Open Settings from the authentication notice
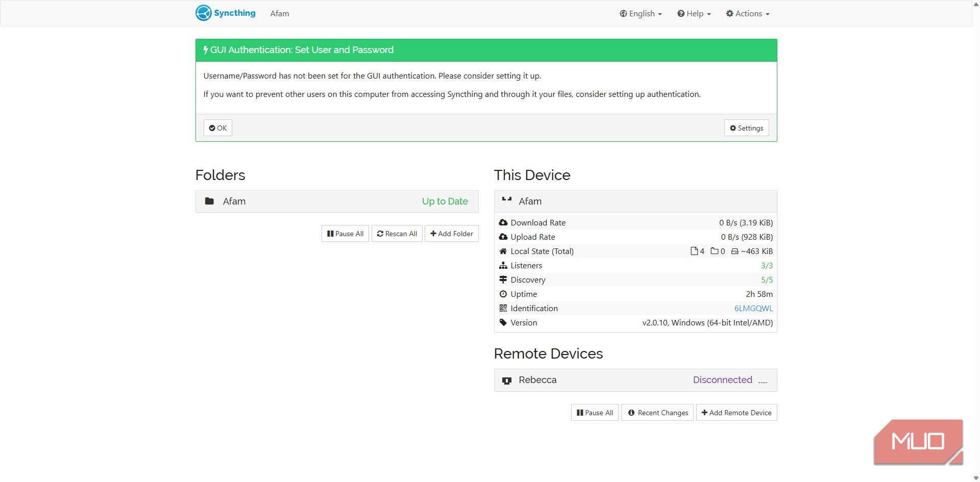 (746, 128)
